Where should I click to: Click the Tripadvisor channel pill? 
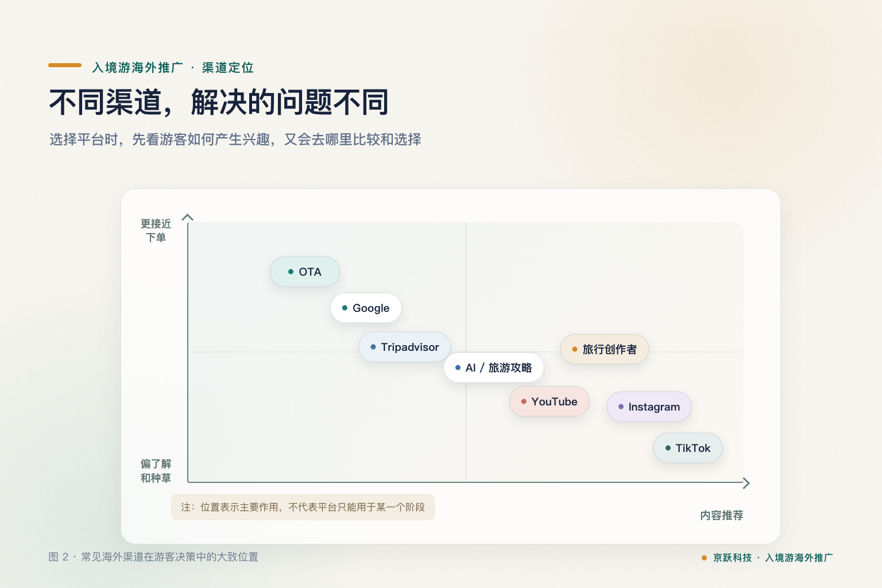coord(405,347)
